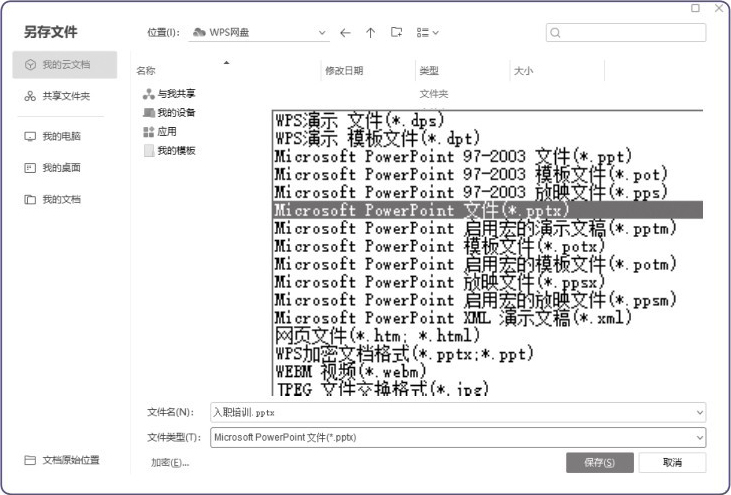731x495 pixels.
Task: Expand the 位置 WPS网盘 location dropdown
Action: tap(322, 33)
